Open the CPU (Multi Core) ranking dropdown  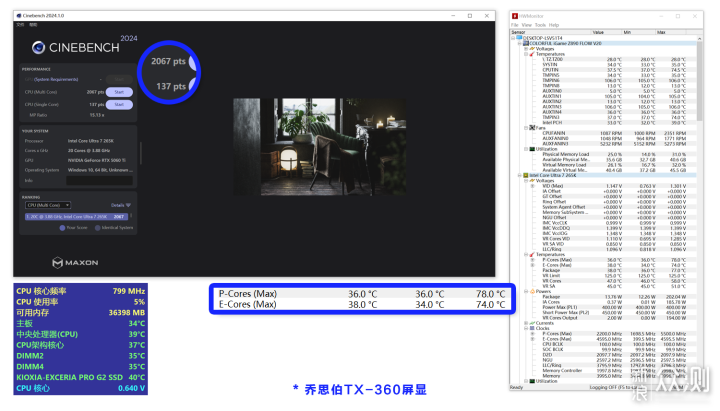pyautogui.click(x=48, y=205)
